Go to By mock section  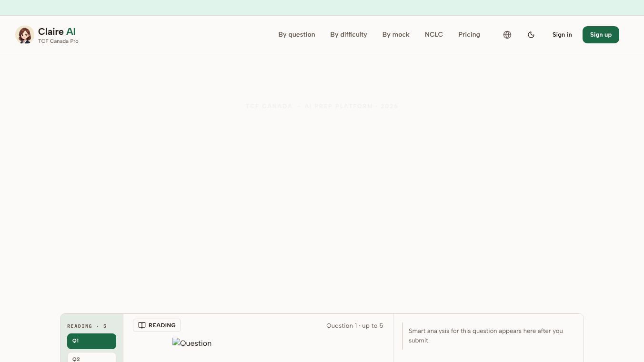(396, 35)
